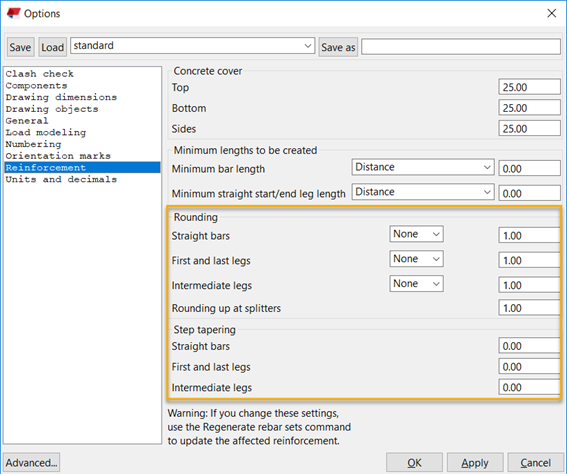Select Numbering in the options list
Viewport: 567px width, 474px height.
click(33, 144)
